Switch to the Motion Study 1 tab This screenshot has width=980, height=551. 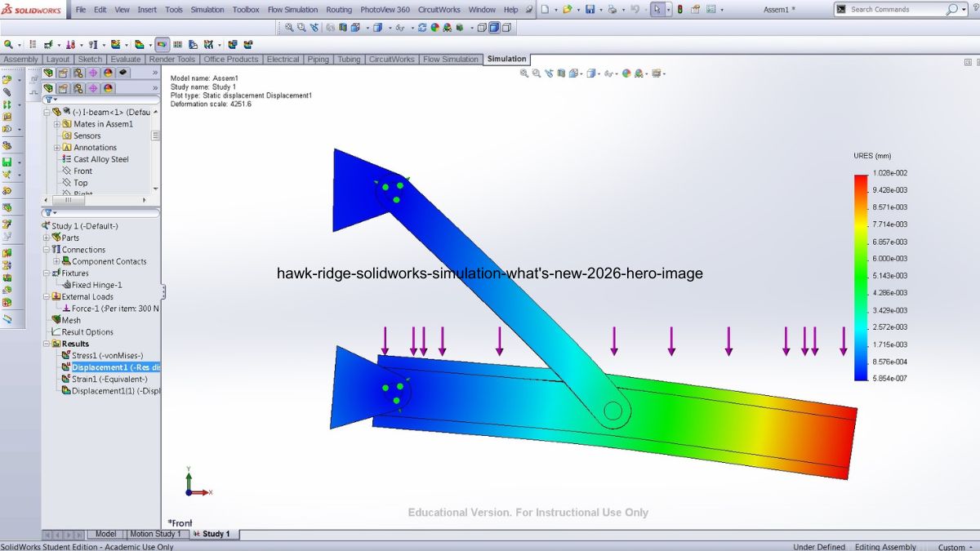[155, 534]
